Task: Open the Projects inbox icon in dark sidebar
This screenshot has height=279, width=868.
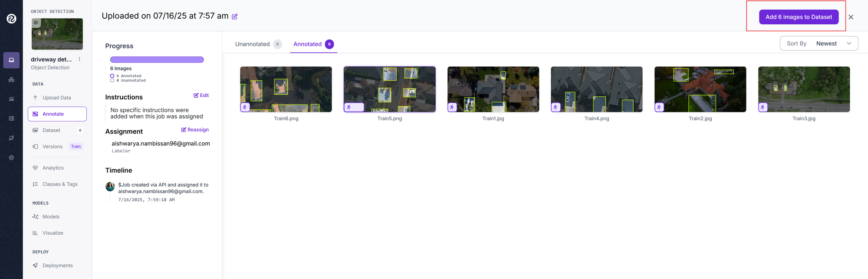Action: (x=11, y=60)
